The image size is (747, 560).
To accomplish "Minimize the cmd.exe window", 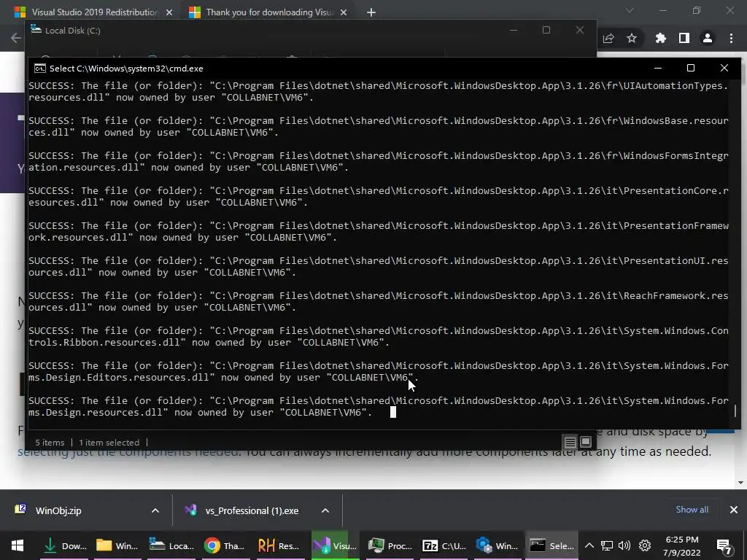I will (x=658, y=68).
